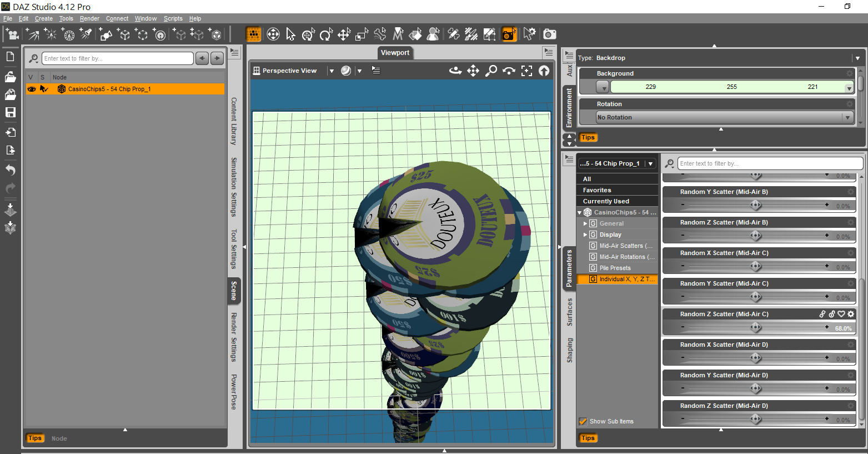The image size is (868, 454).
Task: Select the Rotate tool in the toolbar
Action: (x=326, y=34)
